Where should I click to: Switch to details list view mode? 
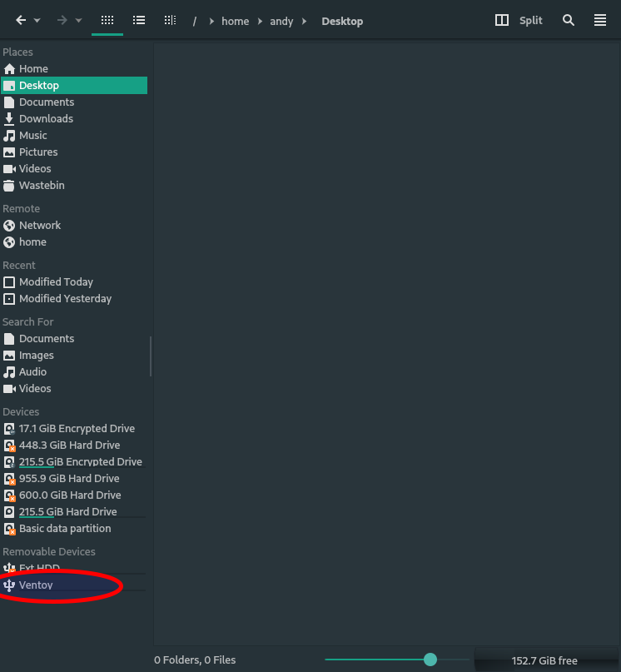tap(139, 20)
